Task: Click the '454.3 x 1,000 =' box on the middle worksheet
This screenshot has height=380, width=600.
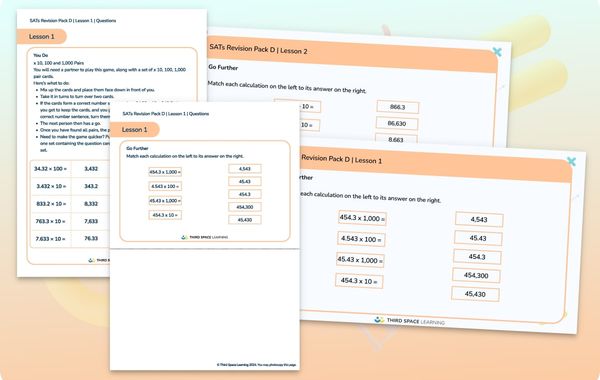Action: point(165,172)
